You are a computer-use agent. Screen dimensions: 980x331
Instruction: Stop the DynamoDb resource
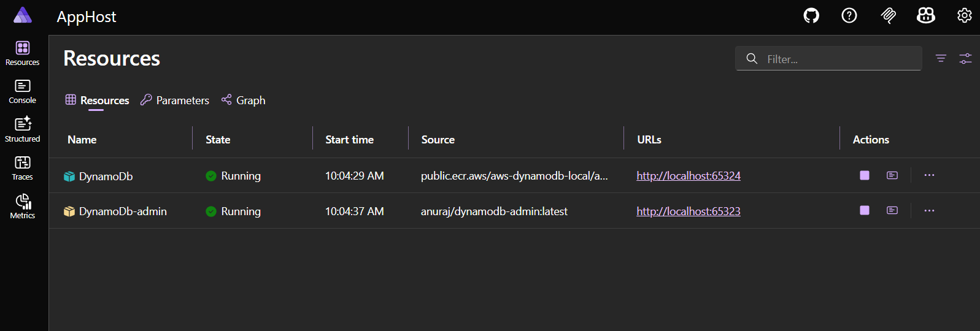pyautogui.click(x=865, y=175)
